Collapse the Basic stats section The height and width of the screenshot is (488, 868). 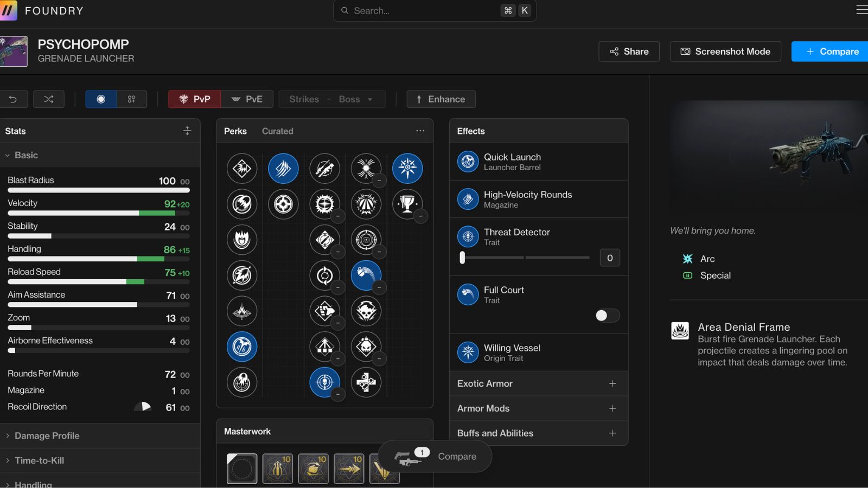click(x=100, y=155)
